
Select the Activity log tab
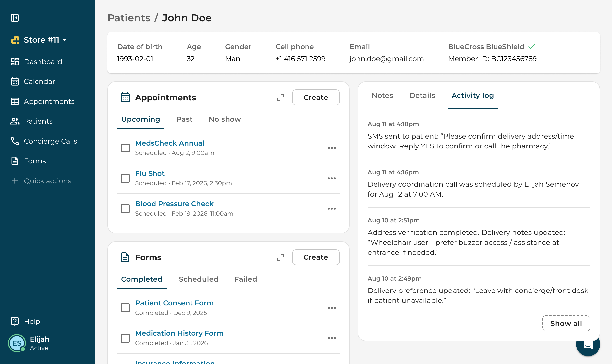(x=472, y=96)
